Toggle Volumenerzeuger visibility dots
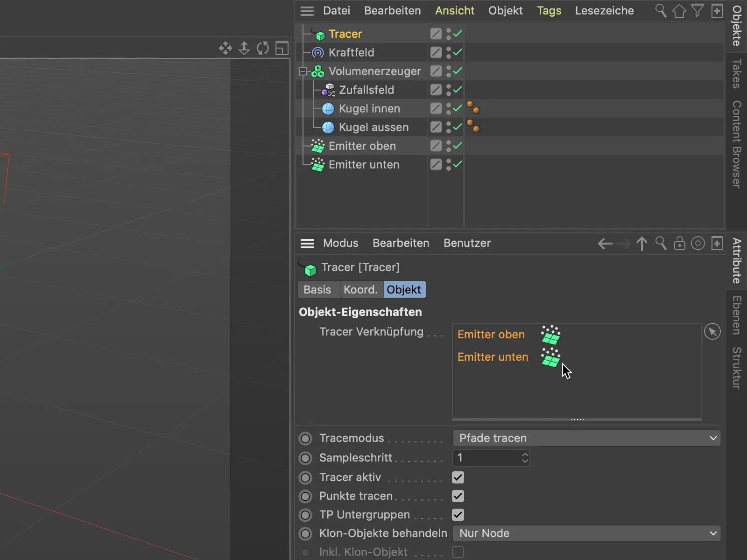 [448, 71]
